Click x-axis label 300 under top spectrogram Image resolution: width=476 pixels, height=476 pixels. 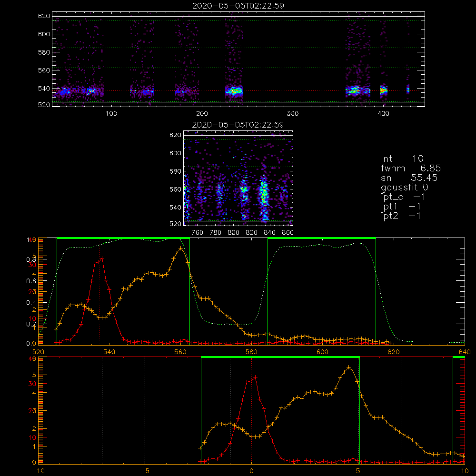(293, 114)
